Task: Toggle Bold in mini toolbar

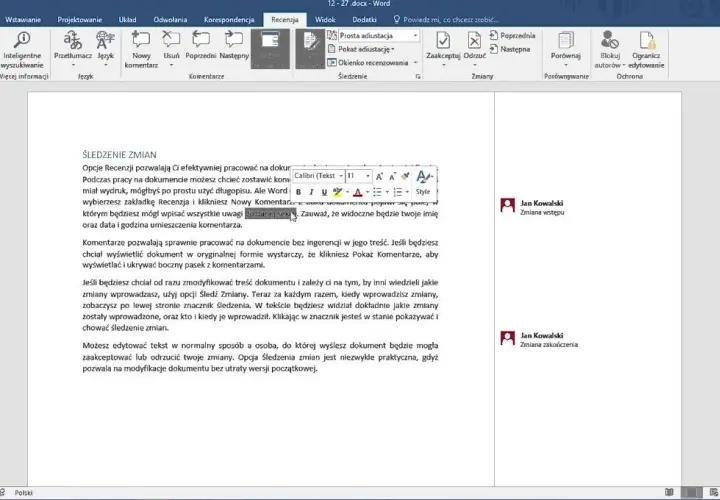Action: [x=298, y=192]
